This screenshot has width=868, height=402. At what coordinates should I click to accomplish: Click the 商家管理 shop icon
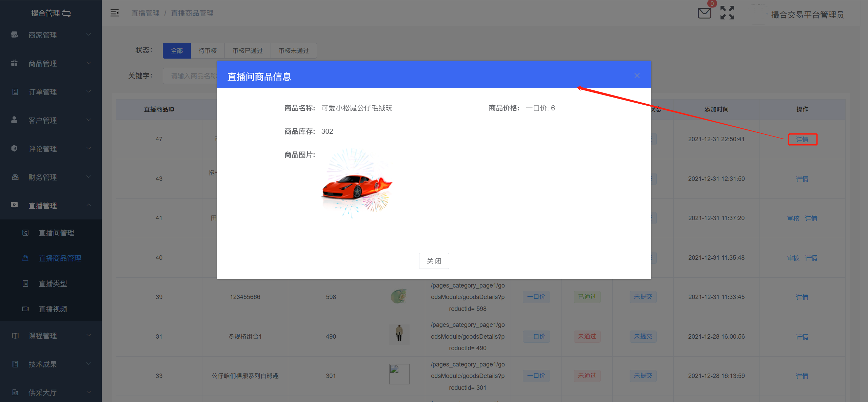point(15,35)
